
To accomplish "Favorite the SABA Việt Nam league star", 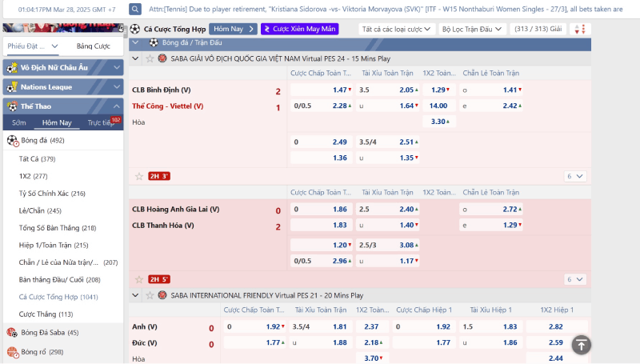I will coord(150,58).
